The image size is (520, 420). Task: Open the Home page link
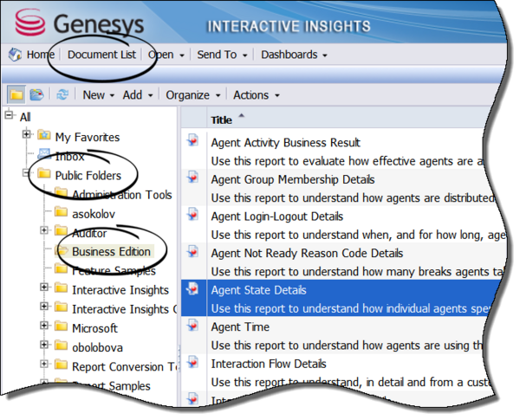coord(41,55)
